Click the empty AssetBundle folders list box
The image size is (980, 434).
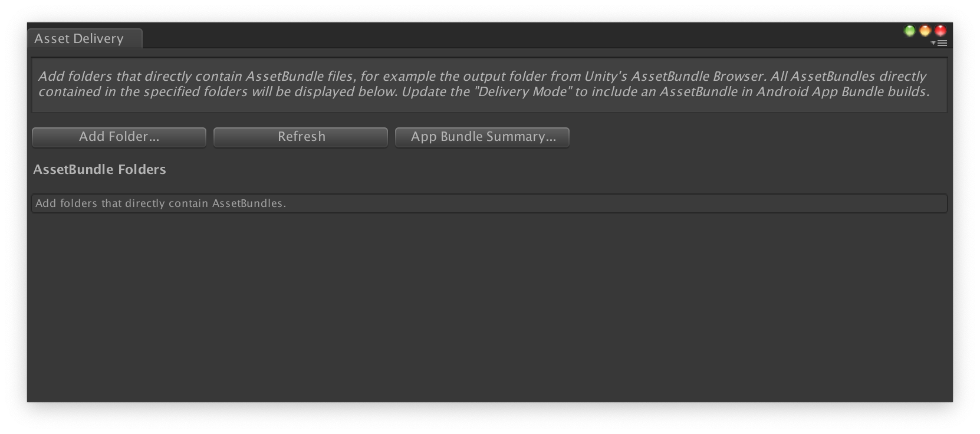[x=489, y=203]
